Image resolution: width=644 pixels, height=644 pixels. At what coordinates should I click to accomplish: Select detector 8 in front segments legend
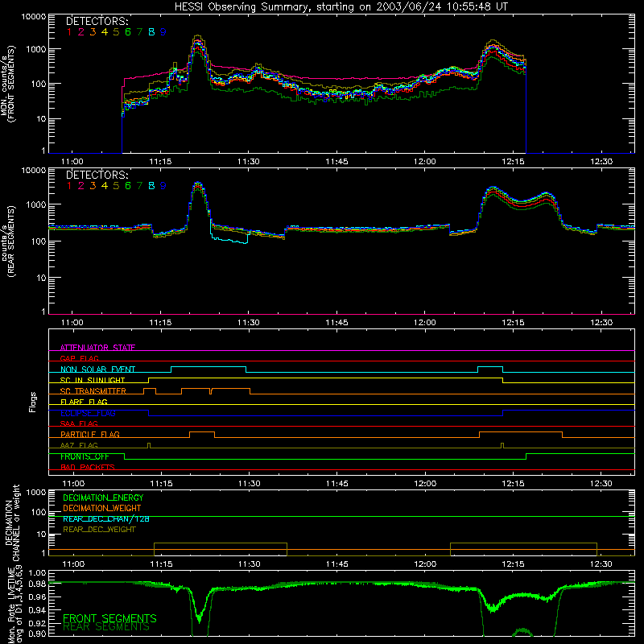[151, 31]
